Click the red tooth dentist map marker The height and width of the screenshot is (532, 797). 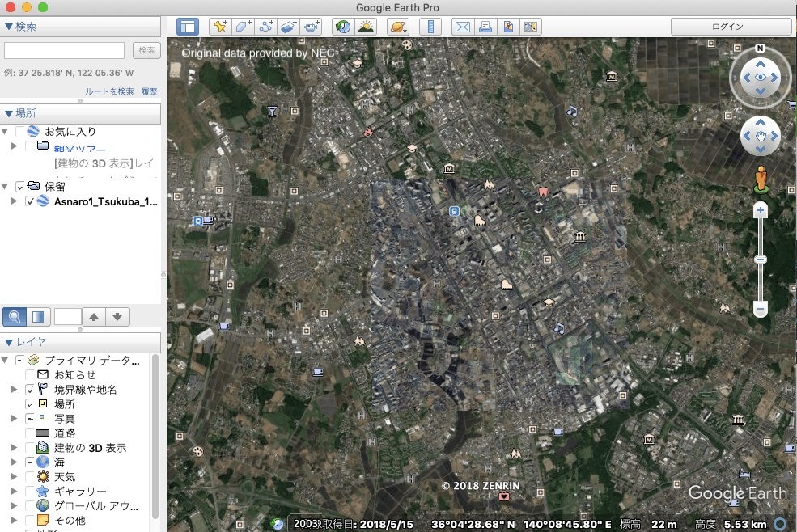coord(543,192)
